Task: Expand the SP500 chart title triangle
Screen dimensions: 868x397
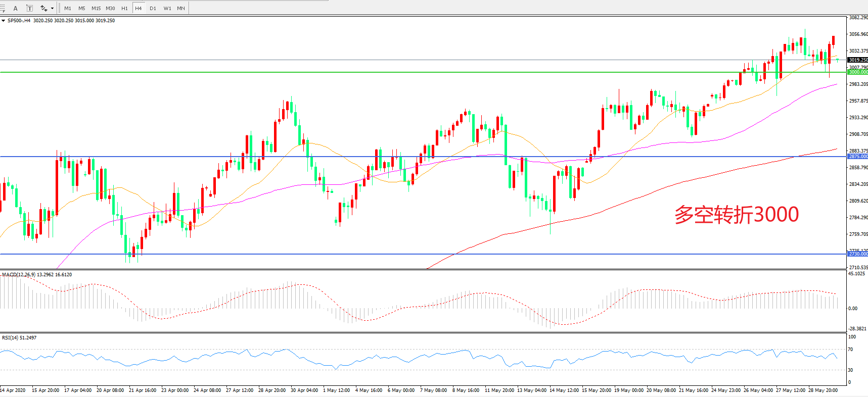Action: pos(4,21)
